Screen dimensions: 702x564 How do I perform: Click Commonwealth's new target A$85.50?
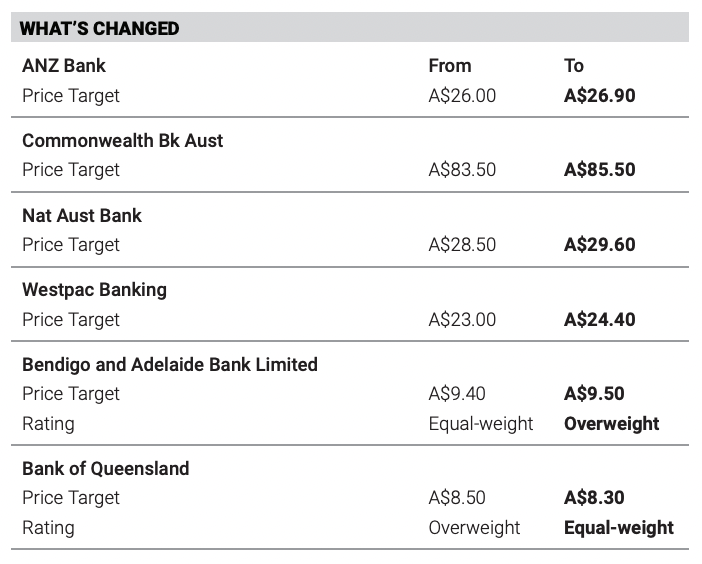coord(599,170)
